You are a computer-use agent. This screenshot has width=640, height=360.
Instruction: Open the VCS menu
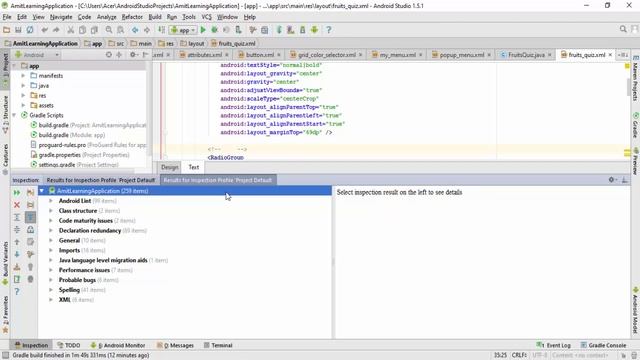pyautogui.click(x=207, y=17)
